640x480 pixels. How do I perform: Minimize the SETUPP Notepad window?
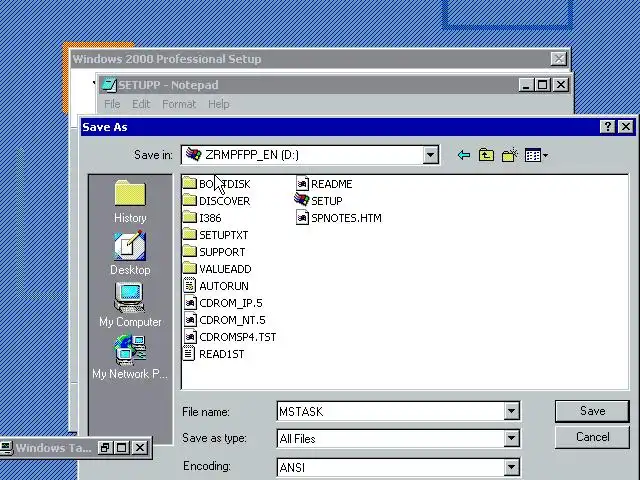click(526, 85)
